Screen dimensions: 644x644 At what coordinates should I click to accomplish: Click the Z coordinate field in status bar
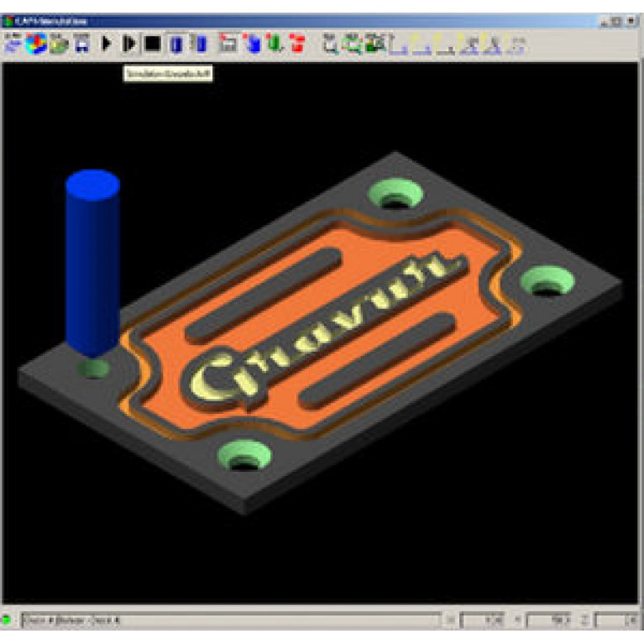coord(616,620)
